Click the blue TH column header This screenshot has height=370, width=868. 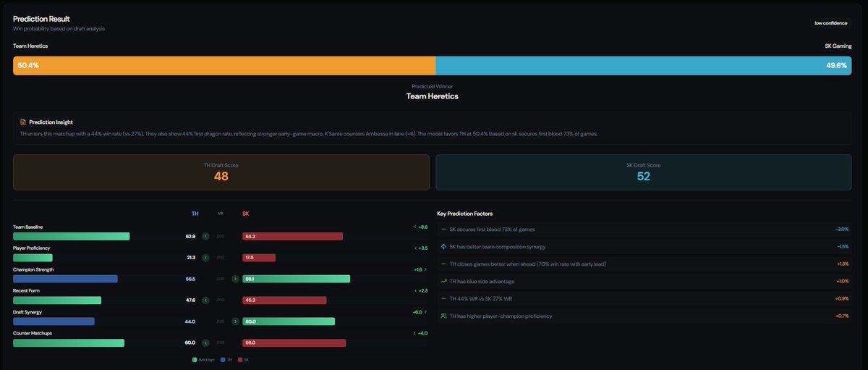pyautogui.click(x=195, y=214)
